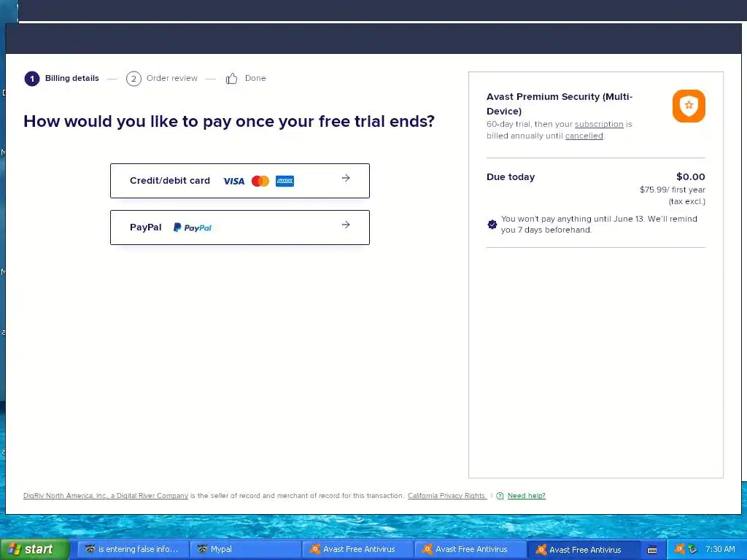Click the keyboard icon in taskbar
This screenshot has height=560, width=747.
tap(652, 550)
